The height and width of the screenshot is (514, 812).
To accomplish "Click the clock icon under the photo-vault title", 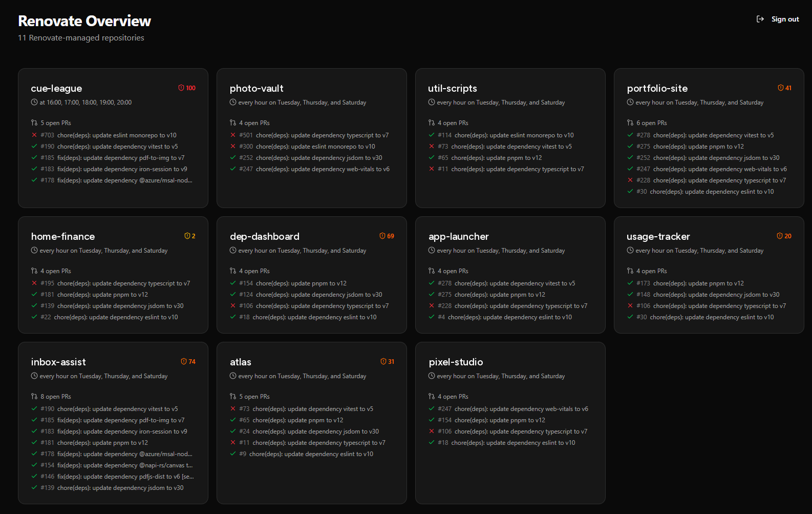I will [233, 102].
